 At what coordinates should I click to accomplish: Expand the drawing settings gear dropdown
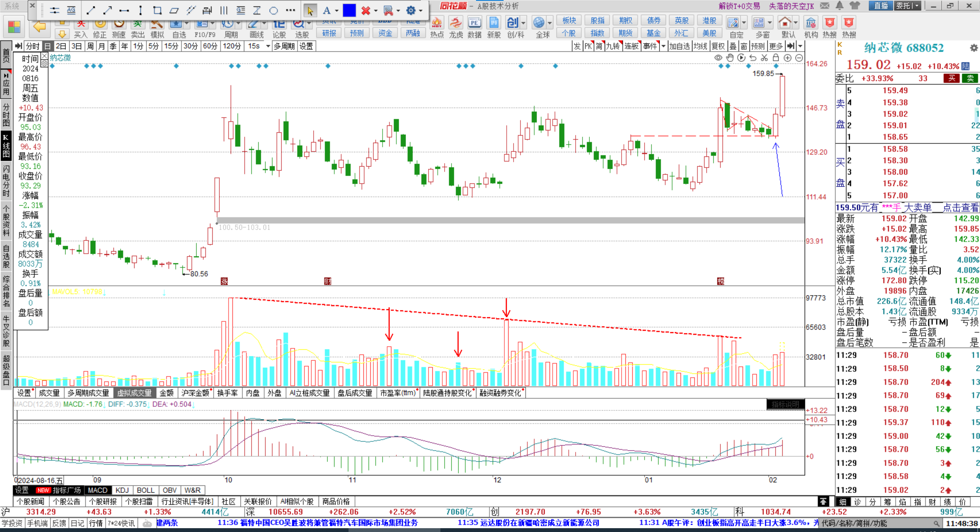[x=421, y=11]
